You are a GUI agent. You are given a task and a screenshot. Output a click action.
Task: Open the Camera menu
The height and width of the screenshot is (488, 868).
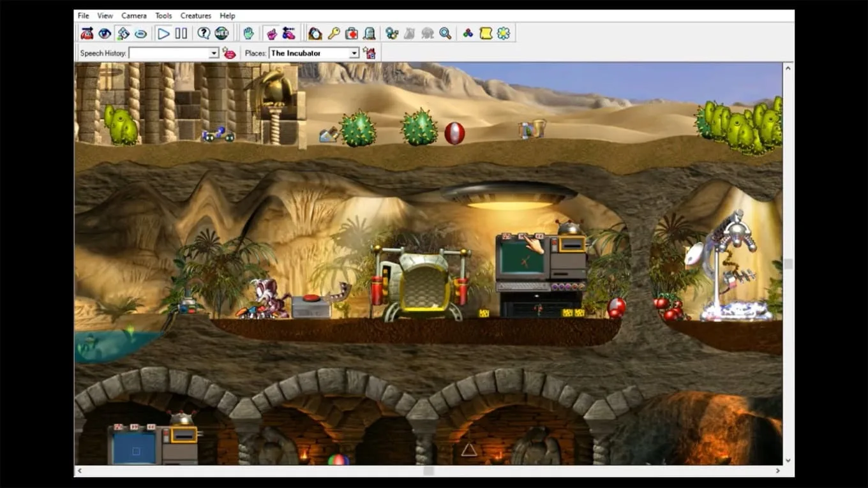134,15
